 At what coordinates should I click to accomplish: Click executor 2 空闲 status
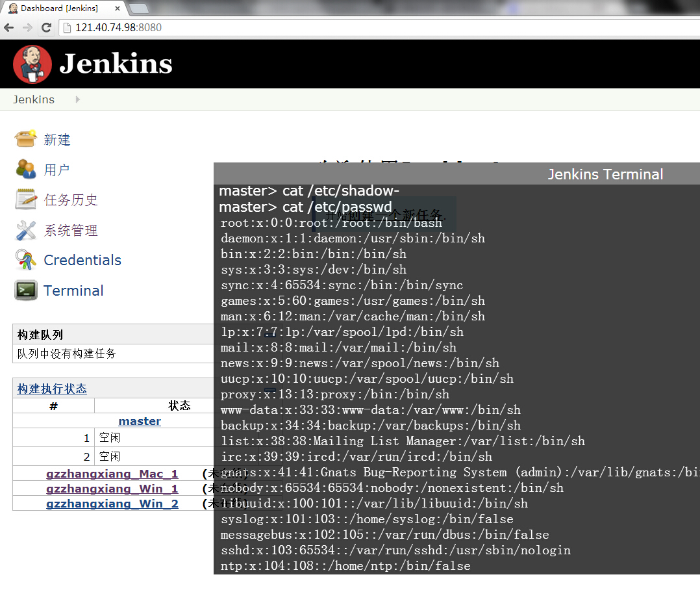[109, 456]
